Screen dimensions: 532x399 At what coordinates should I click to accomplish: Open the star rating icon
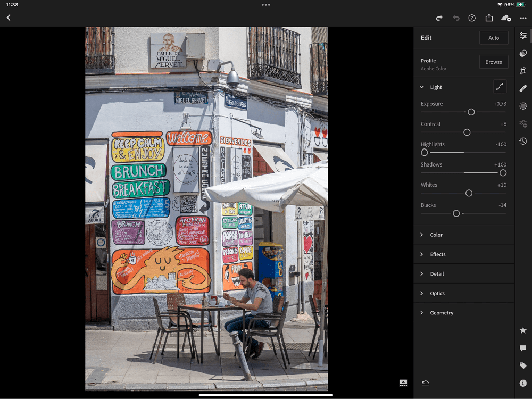(x=523, y=330)
